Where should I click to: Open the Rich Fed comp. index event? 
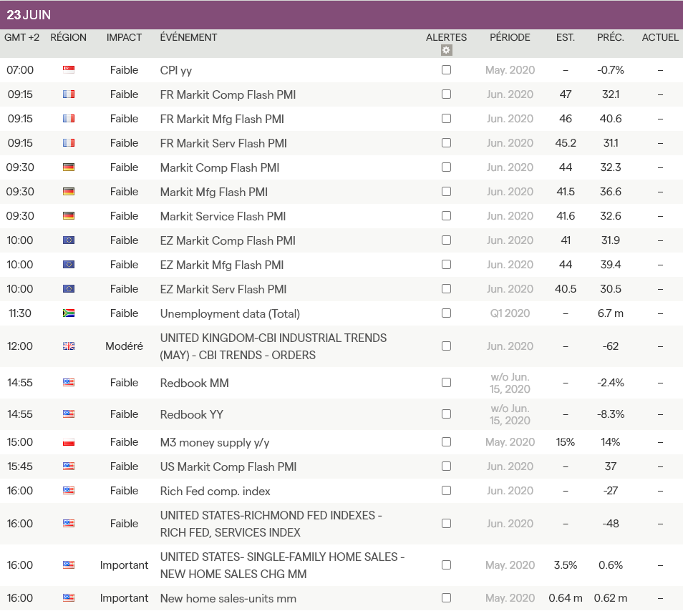click(x=215, y=492)
